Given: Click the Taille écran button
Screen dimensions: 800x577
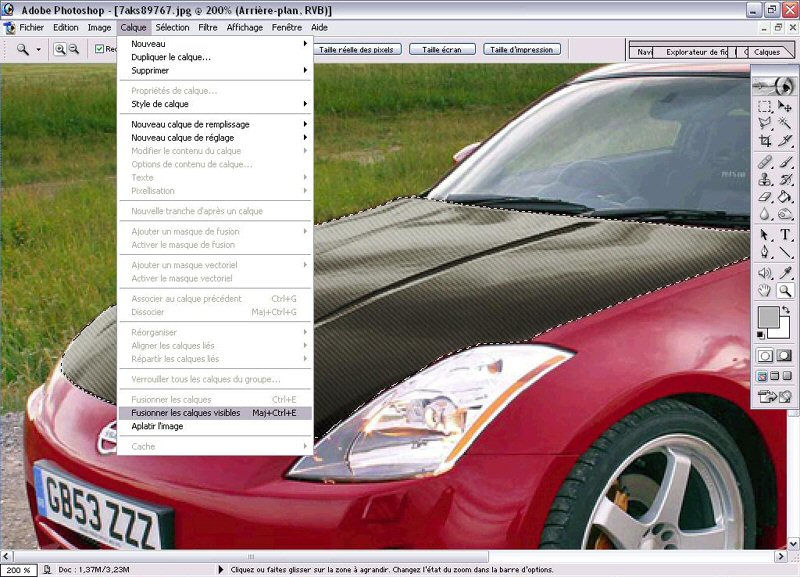Looking at the screenshot, I should pyautogui.click(x=442, y=49).
